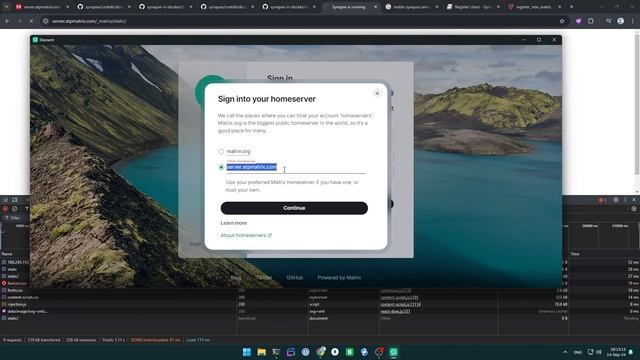Open new browser tab with plus button
Viewport: 640px width, 360px height.
coord(571,7)
